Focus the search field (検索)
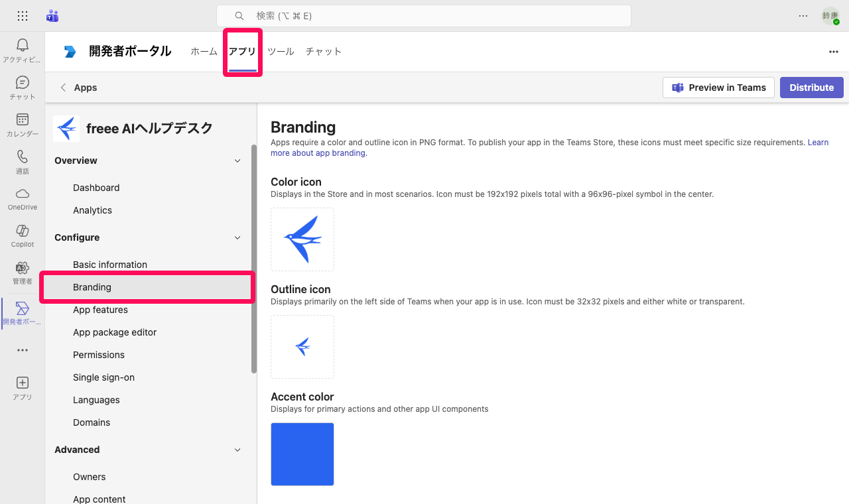The image size is (849, 504). point(424,16)
